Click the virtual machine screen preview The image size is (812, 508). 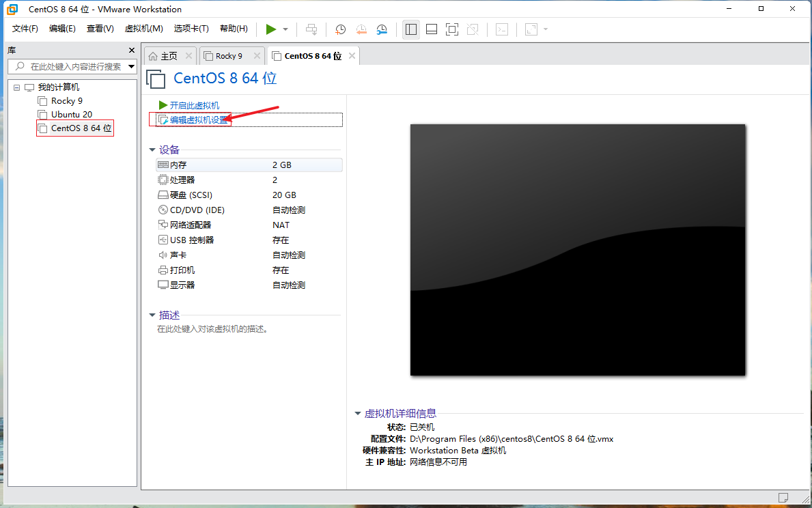pos(577,250)
